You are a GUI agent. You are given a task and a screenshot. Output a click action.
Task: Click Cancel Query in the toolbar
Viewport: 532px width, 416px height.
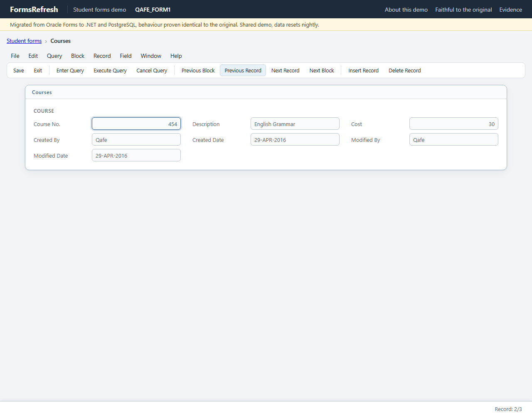[152, 70]
